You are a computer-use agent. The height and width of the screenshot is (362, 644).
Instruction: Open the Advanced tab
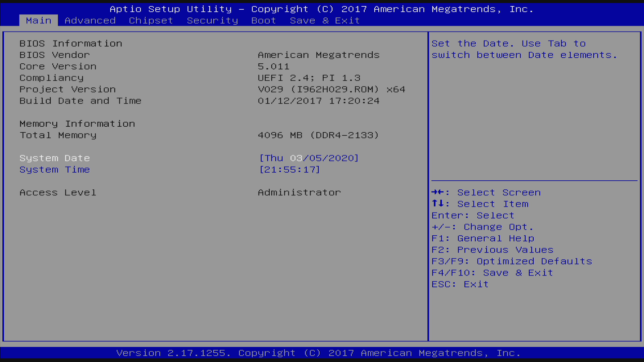pyautogui.click(x=90, y=20)
